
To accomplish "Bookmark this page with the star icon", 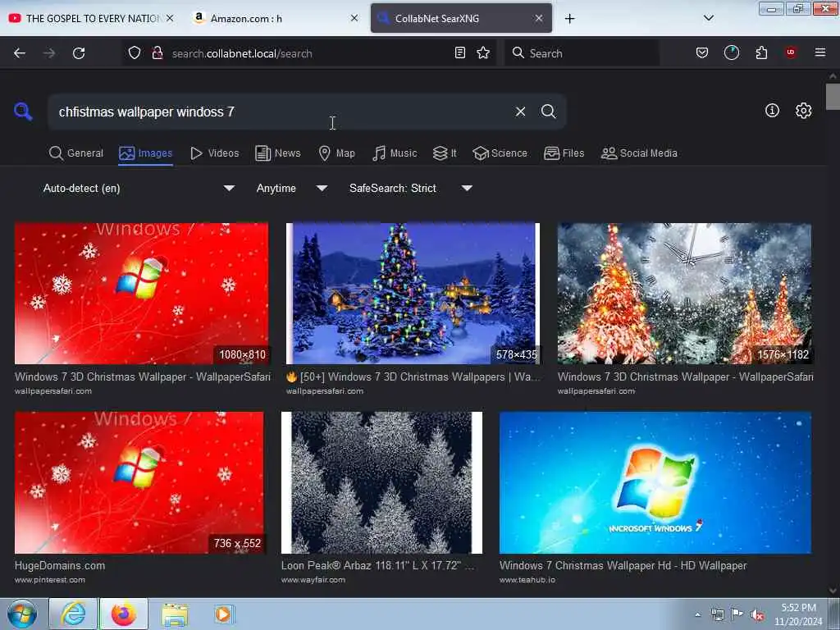I will tap(483, 53).
